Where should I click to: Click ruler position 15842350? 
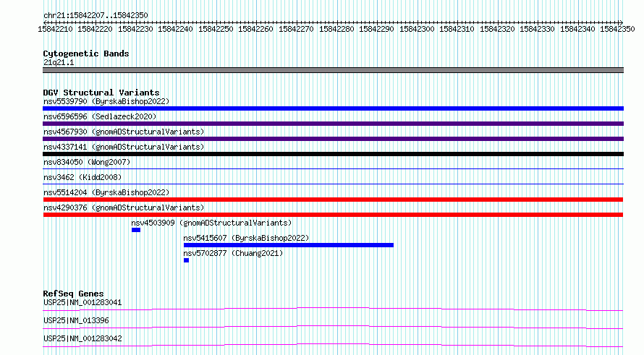617,29
